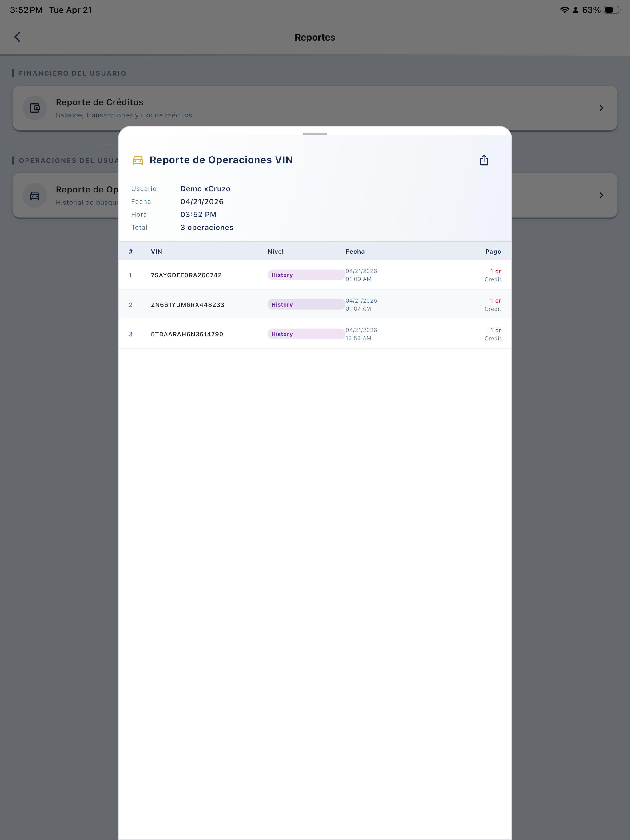Tap the 3 operaciones total value
The width and height of the screenshot is (630, 840).
point(207,228)
